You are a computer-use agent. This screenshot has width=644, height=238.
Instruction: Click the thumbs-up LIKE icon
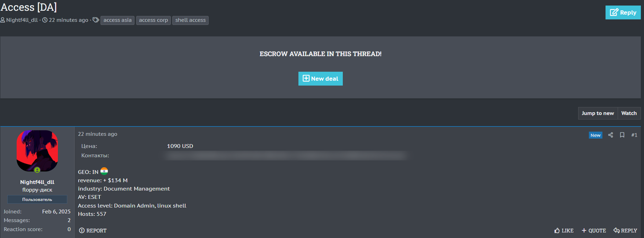coord(557,231)
